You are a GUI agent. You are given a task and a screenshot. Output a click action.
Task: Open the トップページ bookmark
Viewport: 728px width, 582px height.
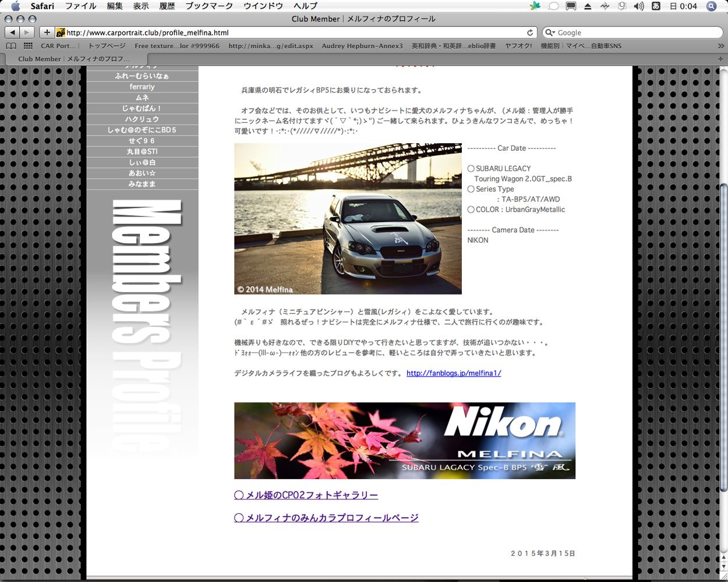(x=107, y=46)
